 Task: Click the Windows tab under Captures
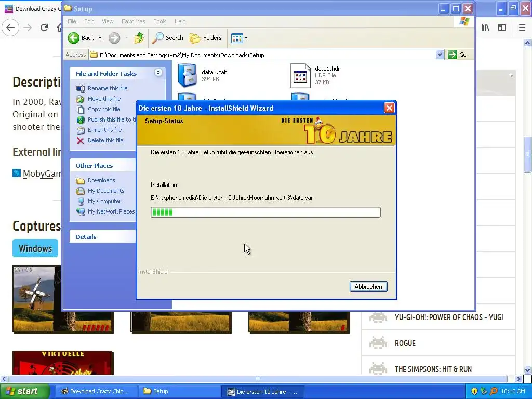pyautogui.click(x=35, y=248)
